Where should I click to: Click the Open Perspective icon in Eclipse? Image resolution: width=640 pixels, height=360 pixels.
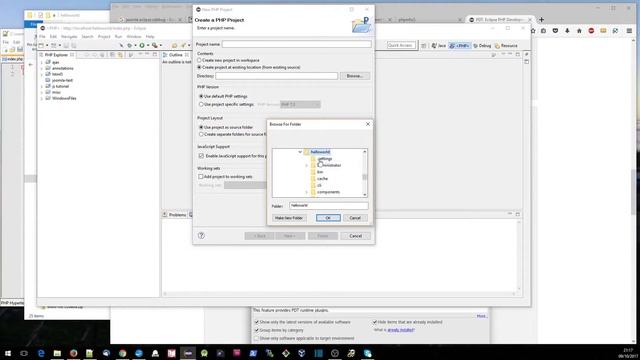click(x=424, y=46)
